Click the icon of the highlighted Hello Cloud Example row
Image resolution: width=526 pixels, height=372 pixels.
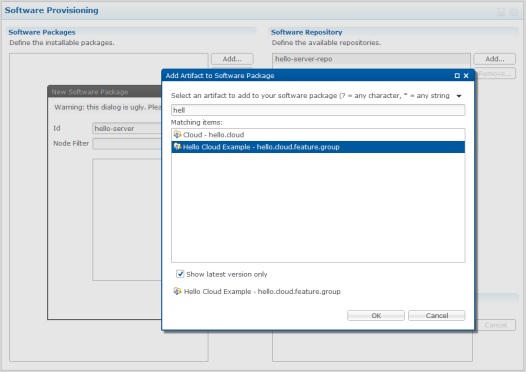tap(177, 147)
